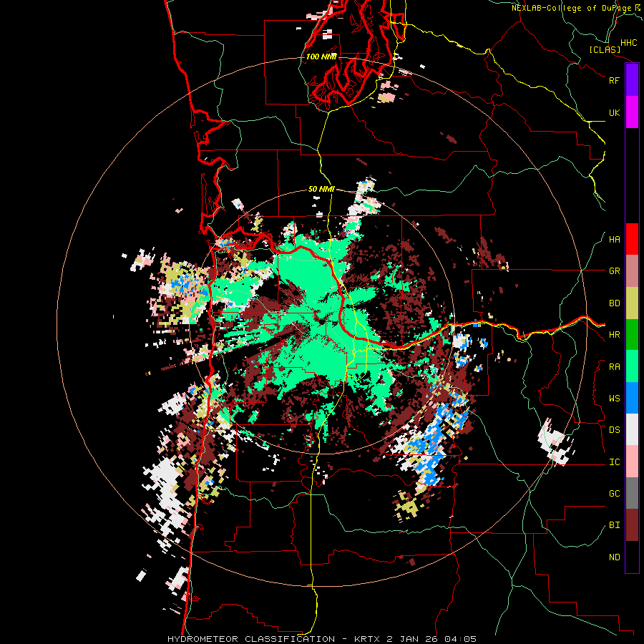Click the KRTX radar site identifier
644x644 pixels.
pyautogui.click(x=369, y=639)
